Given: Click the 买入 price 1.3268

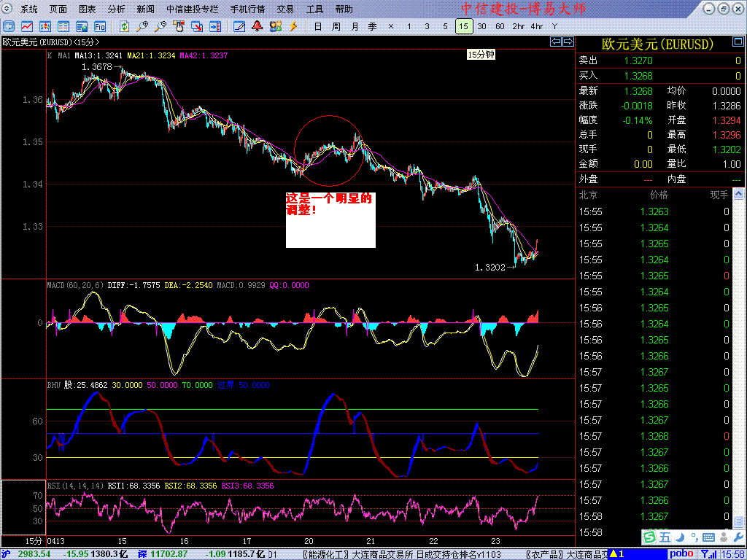Looking at the screenshot, I should [638, 76].
